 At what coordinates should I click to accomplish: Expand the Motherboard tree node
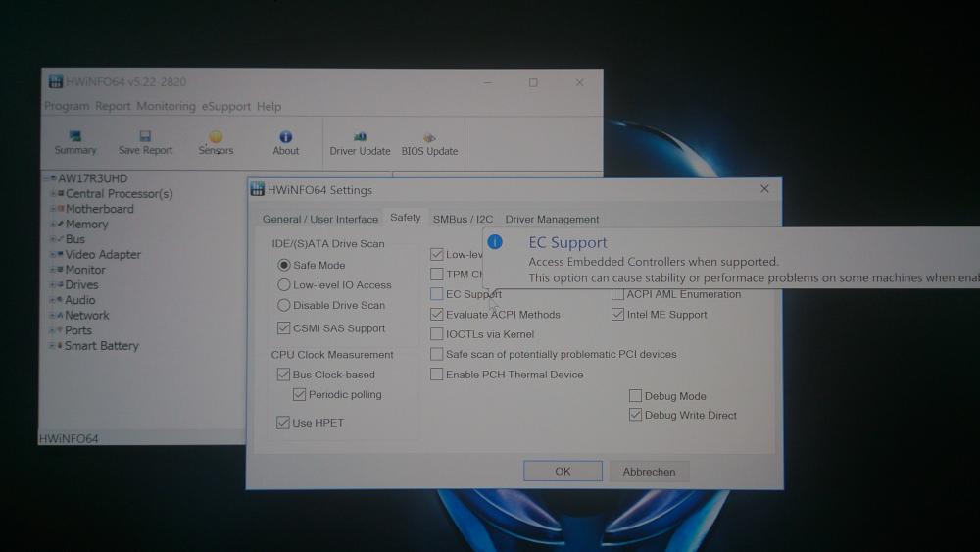pyautogui.click(x=52, y=209)
